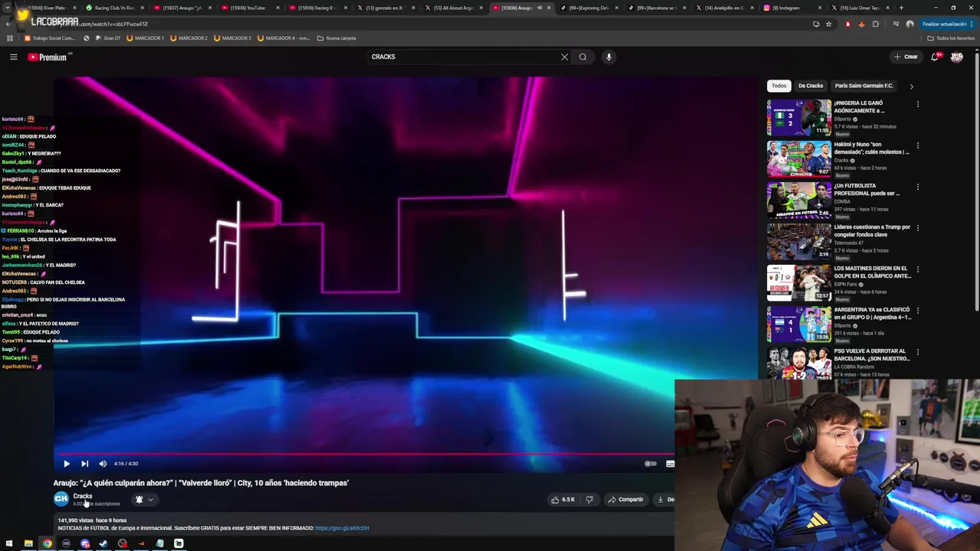Open options for Hakimi y Nuno video
The height and width of the screenshot is (551, 980).
(x=917, y=145)
